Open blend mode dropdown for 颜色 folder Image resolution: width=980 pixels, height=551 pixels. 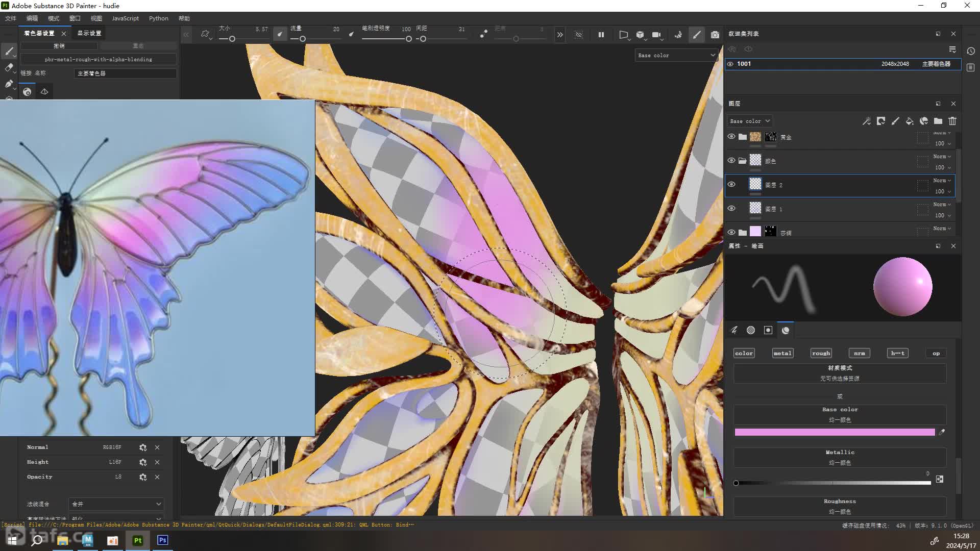point(942,157)
